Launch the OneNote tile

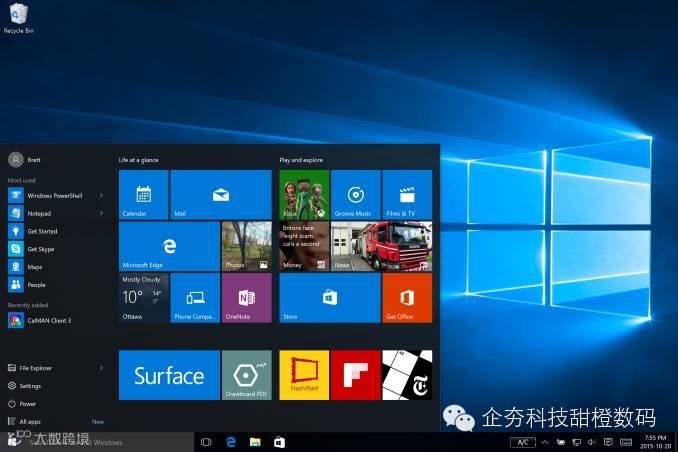[x=246, y=298]
